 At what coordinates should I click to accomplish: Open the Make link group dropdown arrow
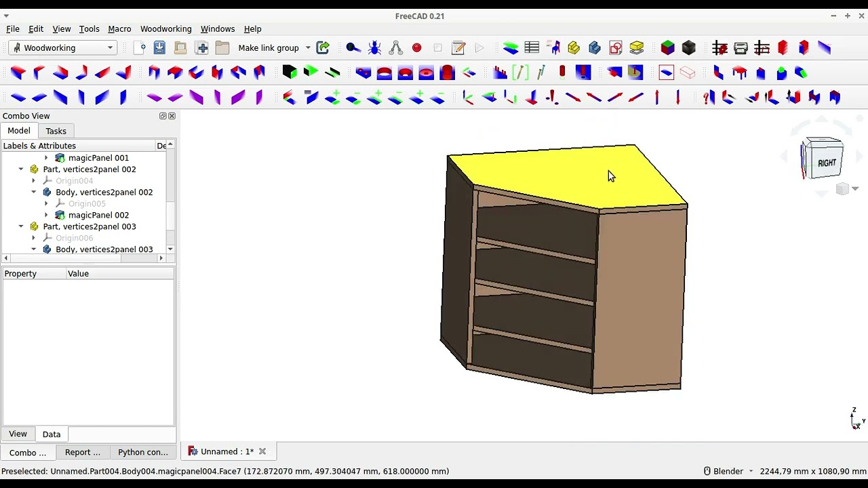pyautogui.click(x=307, y=47)
